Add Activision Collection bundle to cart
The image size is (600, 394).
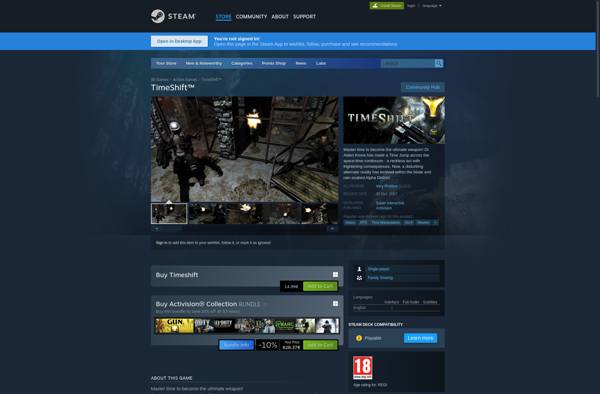pyautogui.click(x=320, y=345)
